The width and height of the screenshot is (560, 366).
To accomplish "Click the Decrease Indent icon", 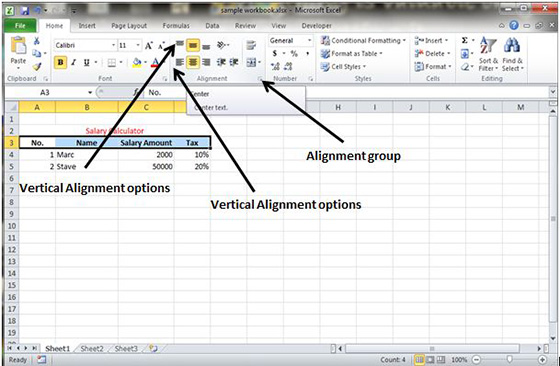I will click(x=221, y=62).
